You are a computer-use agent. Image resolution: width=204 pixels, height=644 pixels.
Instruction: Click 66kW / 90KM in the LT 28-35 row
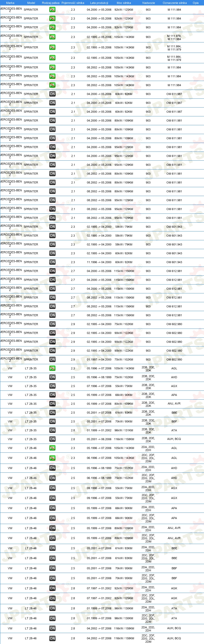coord(124,395)
